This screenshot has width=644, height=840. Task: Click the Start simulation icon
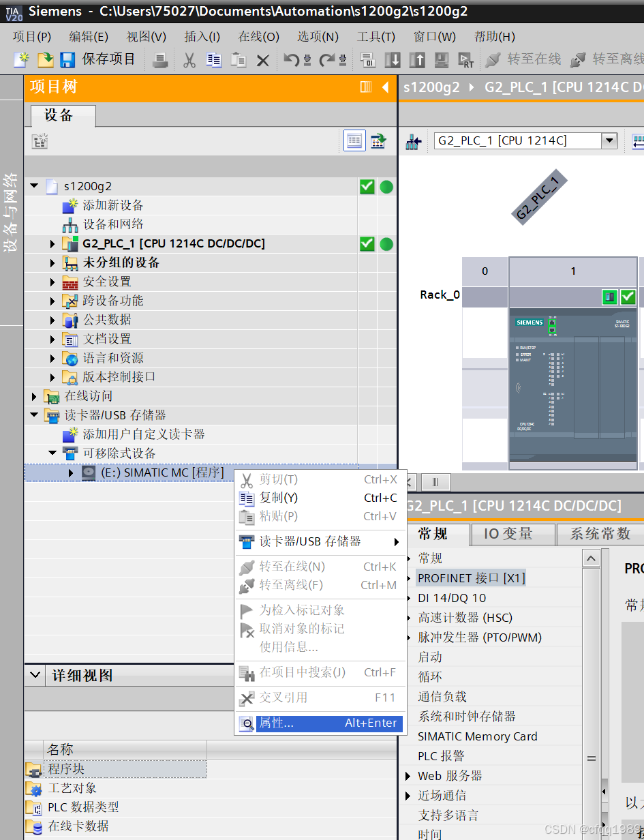442,60
